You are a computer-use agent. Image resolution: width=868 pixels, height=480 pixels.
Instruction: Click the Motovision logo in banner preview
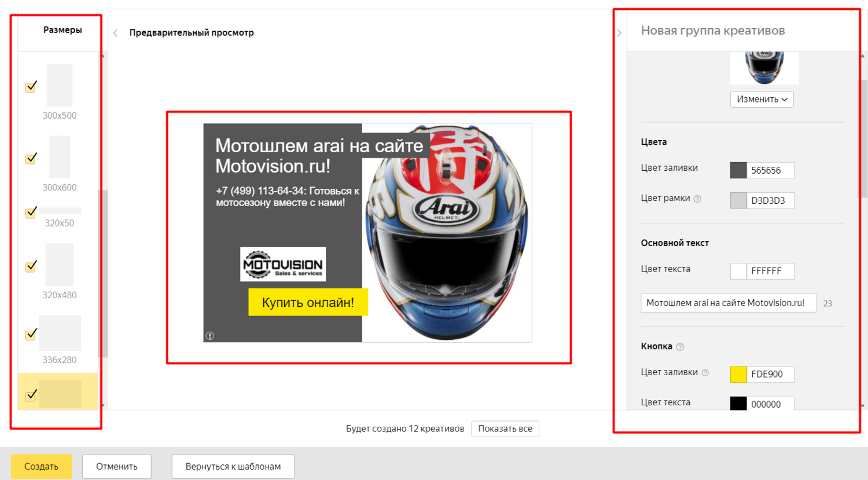coord(283,265)
